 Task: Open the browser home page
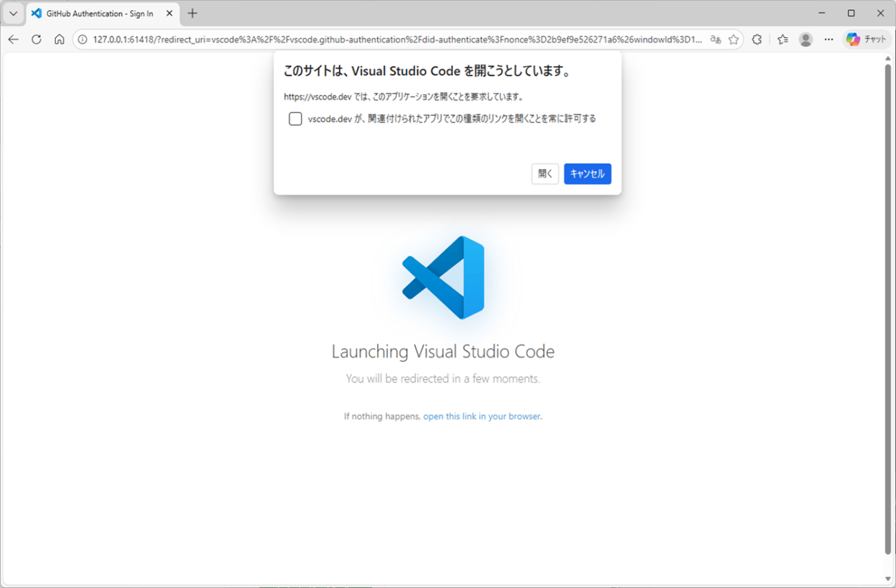pos(59,39)
